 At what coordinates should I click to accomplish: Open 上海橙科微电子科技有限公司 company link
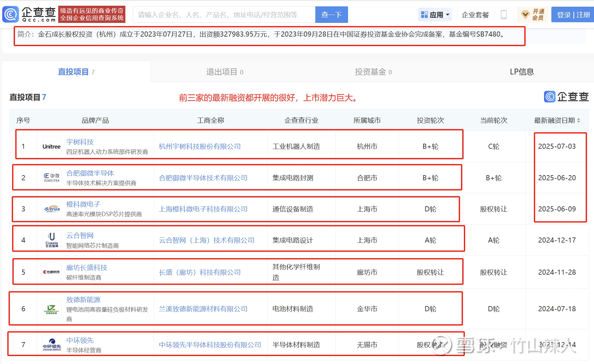203,209
